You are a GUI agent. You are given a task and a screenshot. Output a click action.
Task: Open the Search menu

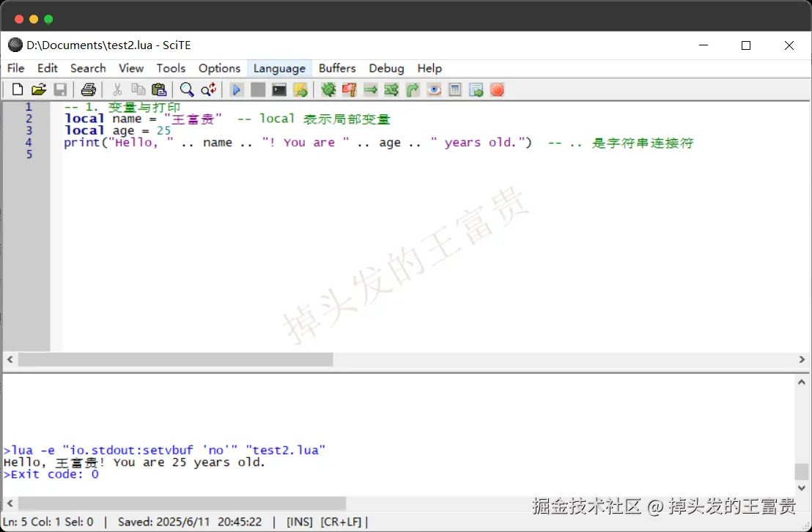click(x=88, y=68)
